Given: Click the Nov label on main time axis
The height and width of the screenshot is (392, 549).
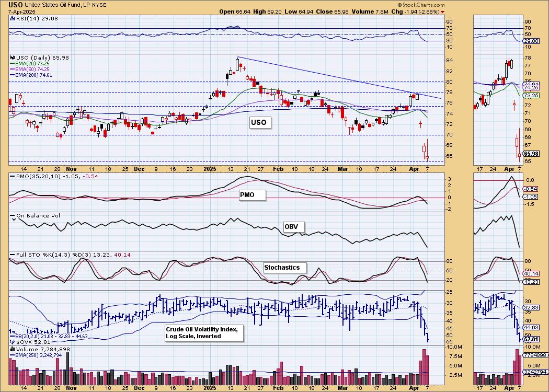Looking at the screenshot, I should pos(71,169).
